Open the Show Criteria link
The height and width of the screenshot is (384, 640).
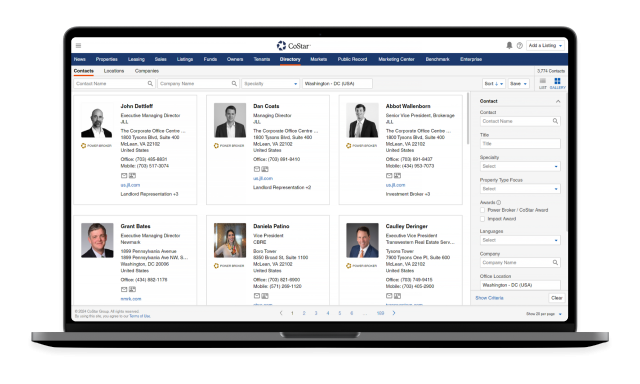[489, 298]
